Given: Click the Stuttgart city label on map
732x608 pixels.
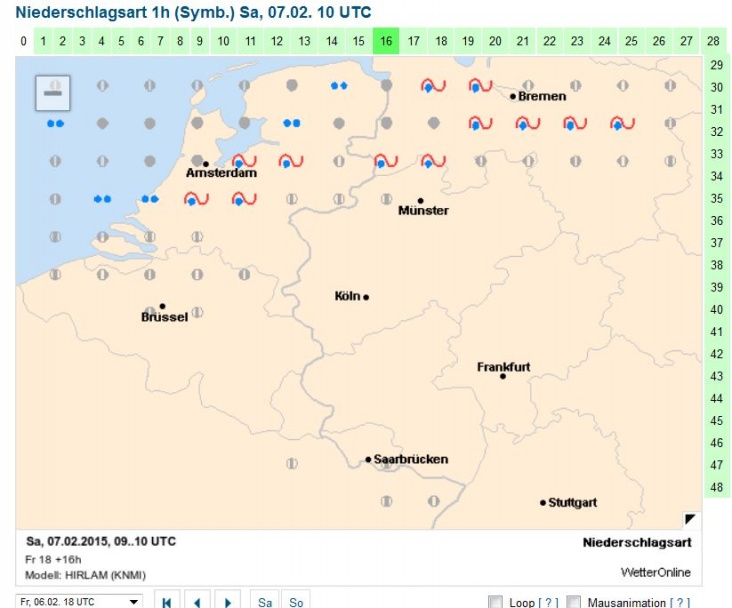Looking at the screenshot, I should click(x=573, y=502).
